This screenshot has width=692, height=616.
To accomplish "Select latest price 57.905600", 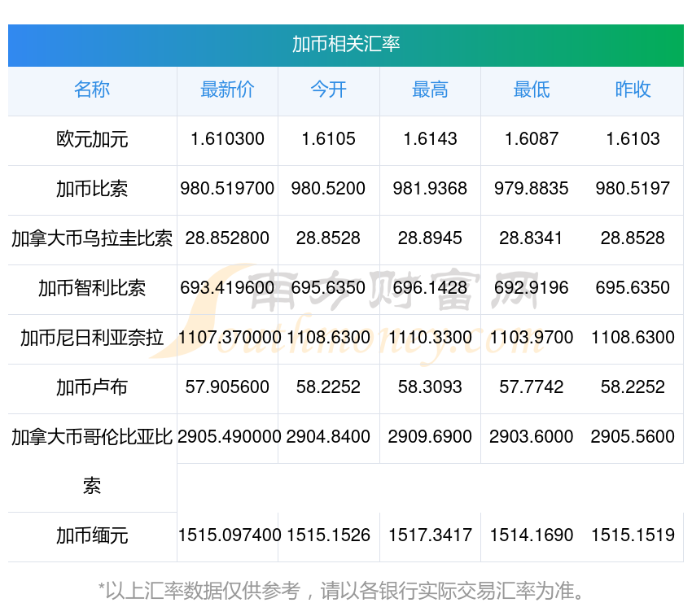I will (x=227, y=387).
